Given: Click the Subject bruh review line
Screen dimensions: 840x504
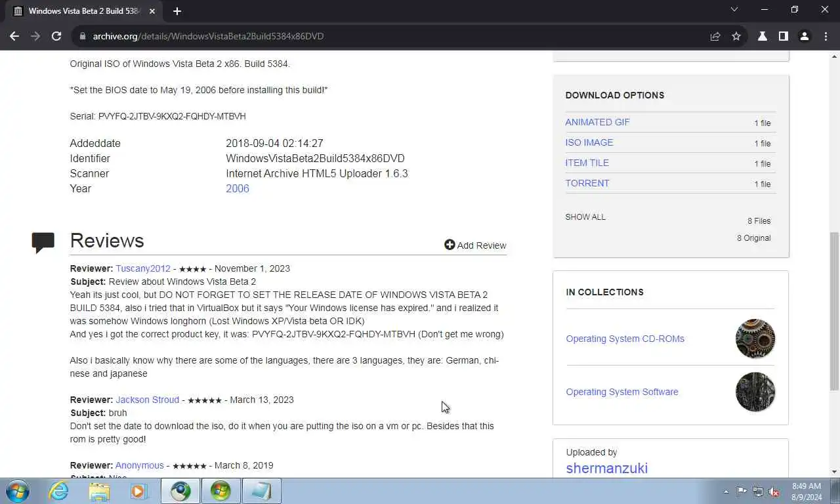Looking at the screenshot, I should tap(98, 413).
